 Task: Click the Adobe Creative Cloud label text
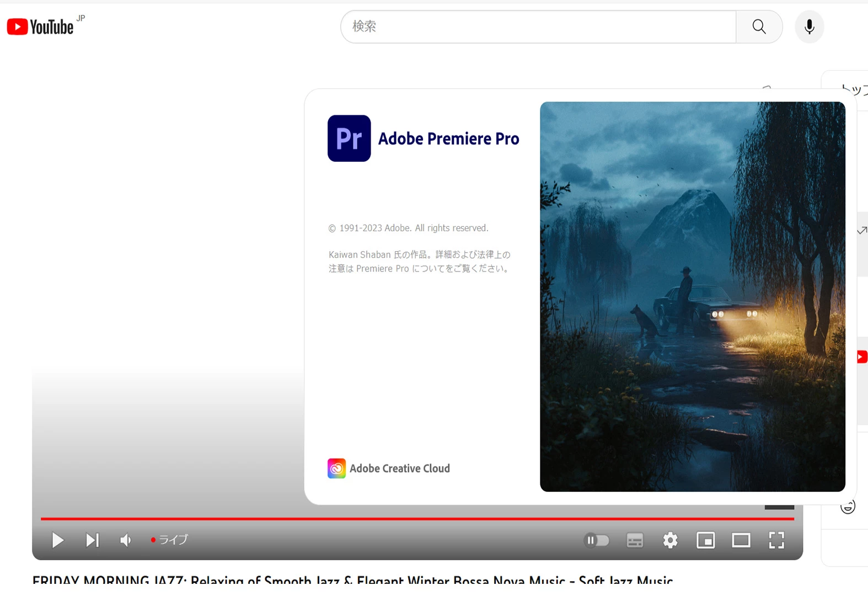pos(400,469)
